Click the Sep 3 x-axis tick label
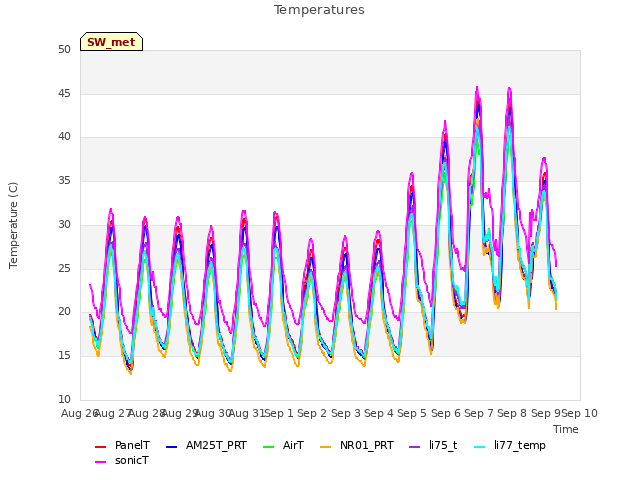 pos(346,413)
